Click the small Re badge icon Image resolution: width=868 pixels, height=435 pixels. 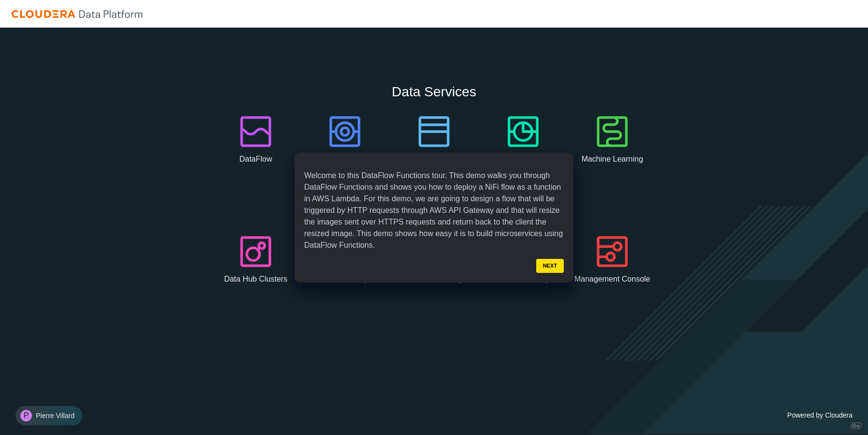[x=856, y=426]
